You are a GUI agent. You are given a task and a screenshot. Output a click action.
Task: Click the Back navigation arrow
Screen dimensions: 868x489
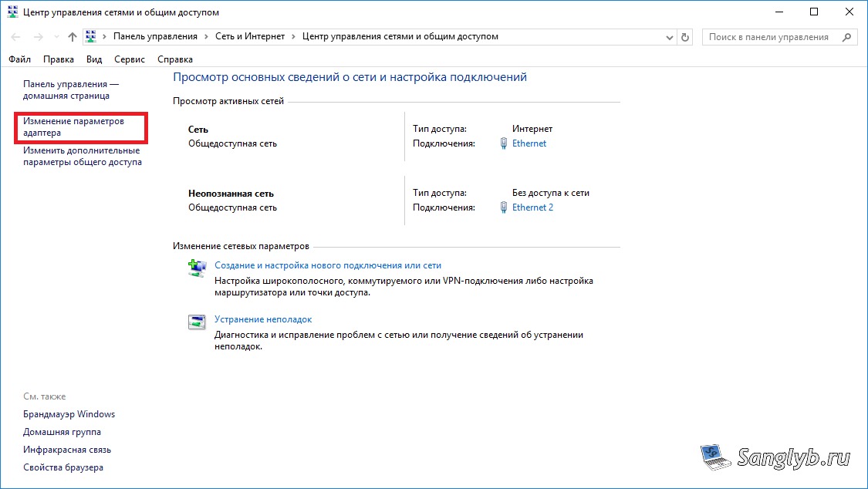click(x=15, y=37)
